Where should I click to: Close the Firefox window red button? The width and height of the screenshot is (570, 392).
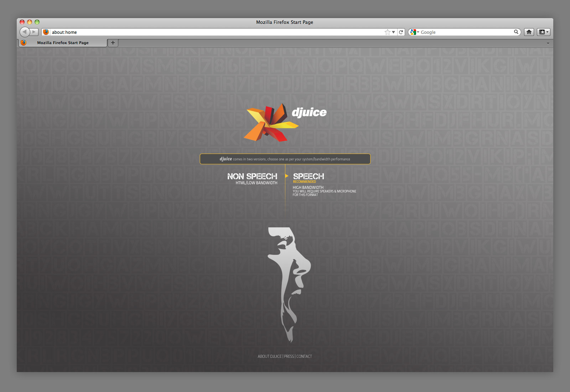(22, 22)
